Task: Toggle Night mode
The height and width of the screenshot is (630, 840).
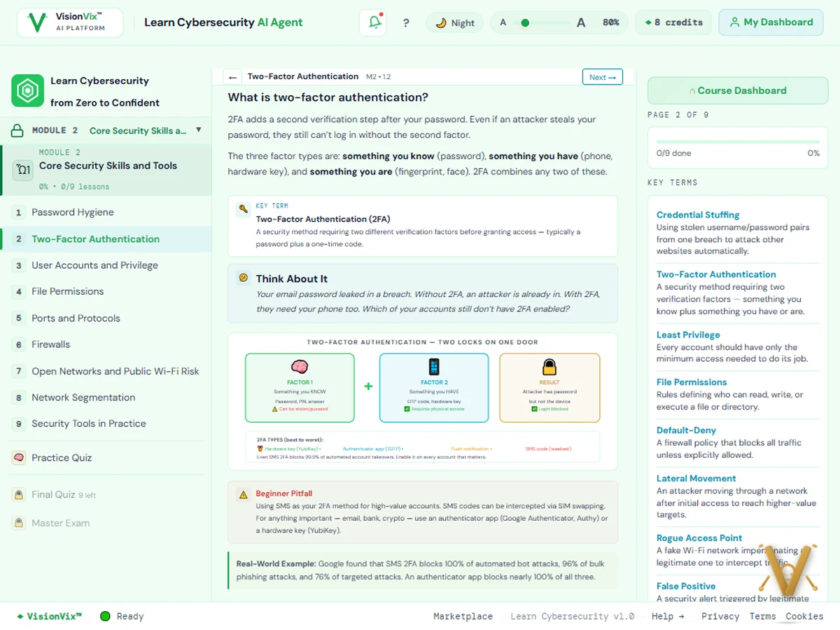Action: [455, 22]
